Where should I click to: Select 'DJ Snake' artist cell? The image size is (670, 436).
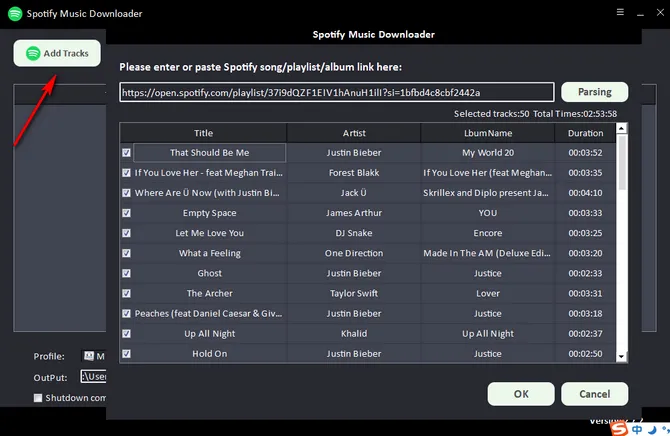354,233
